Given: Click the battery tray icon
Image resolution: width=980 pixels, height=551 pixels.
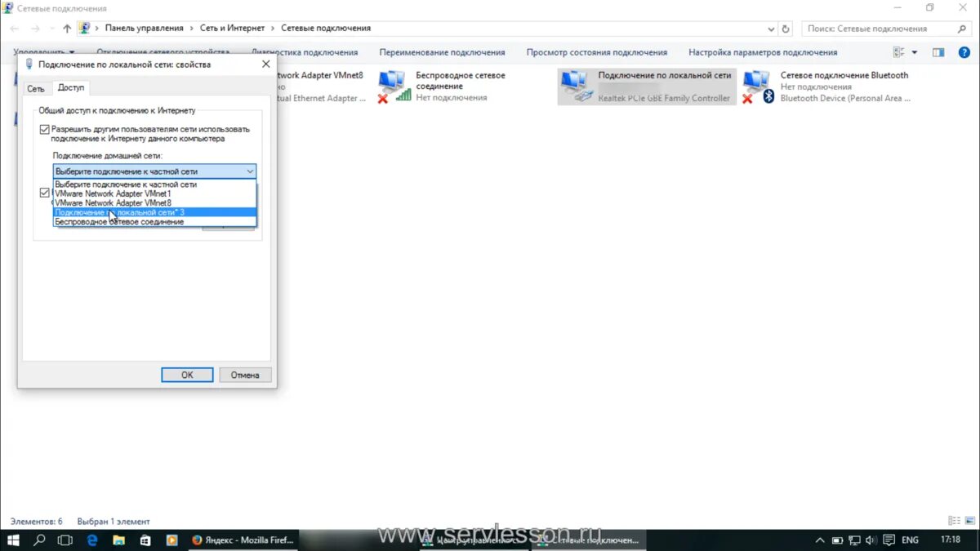Looking at the screenshot, I should [837, 540].
